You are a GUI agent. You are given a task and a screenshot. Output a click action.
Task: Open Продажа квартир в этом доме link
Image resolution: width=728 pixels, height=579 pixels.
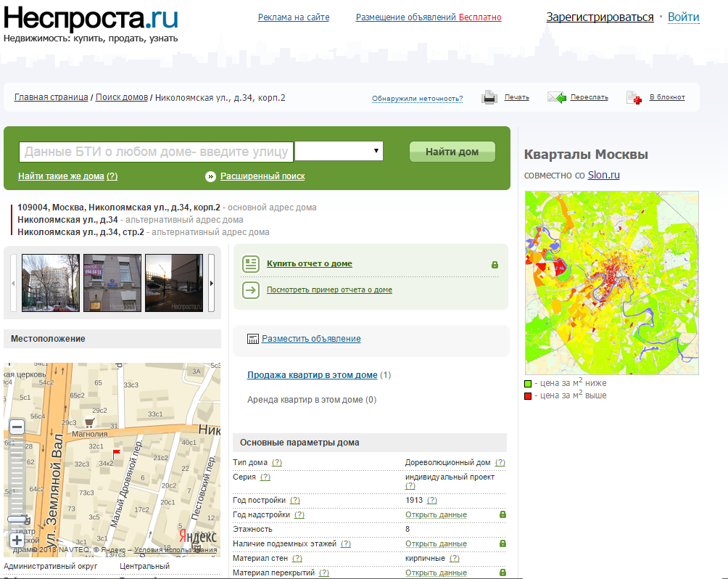tap(312, 375)
